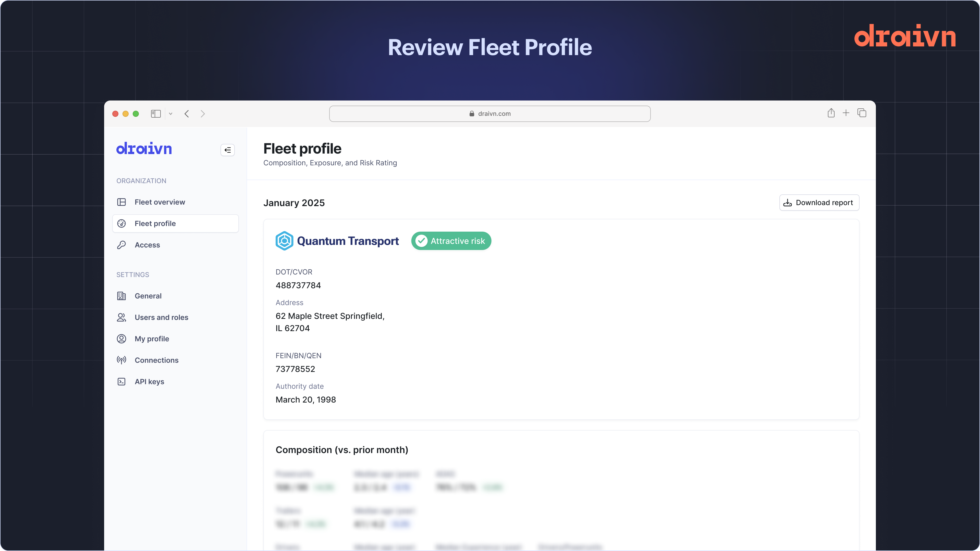This screenshot has height=551, width=980.
Task: Open Users and roles settings
Action: pyautogui.click(x=161, y=317)
